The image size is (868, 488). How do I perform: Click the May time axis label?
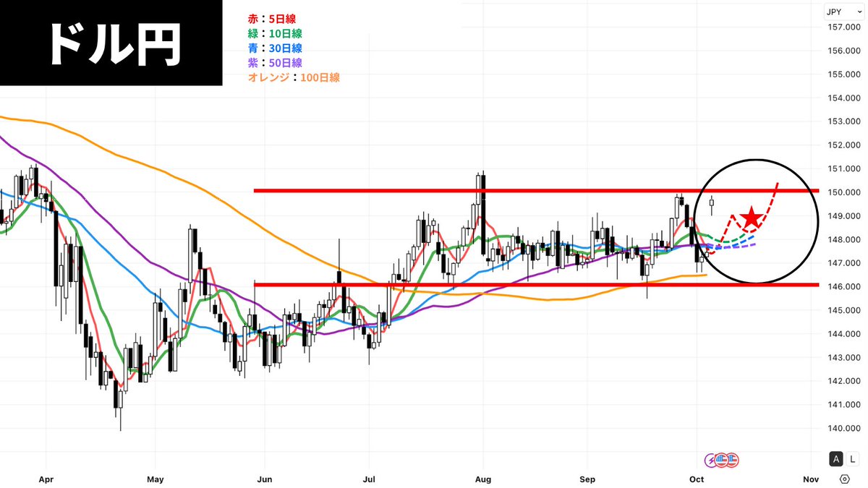(155, 479)
